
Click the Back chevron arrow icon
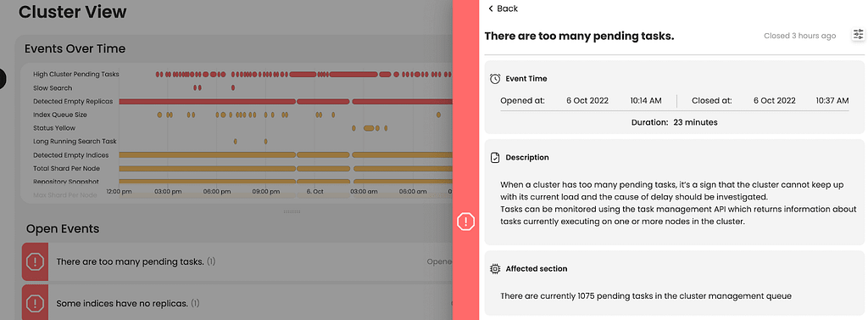[x=491, y=8]
